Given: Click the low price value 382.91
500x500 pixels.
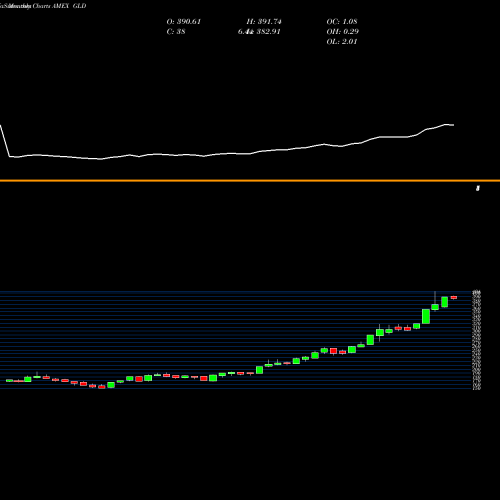Looking at the screenshot, I should pos(267,32).
